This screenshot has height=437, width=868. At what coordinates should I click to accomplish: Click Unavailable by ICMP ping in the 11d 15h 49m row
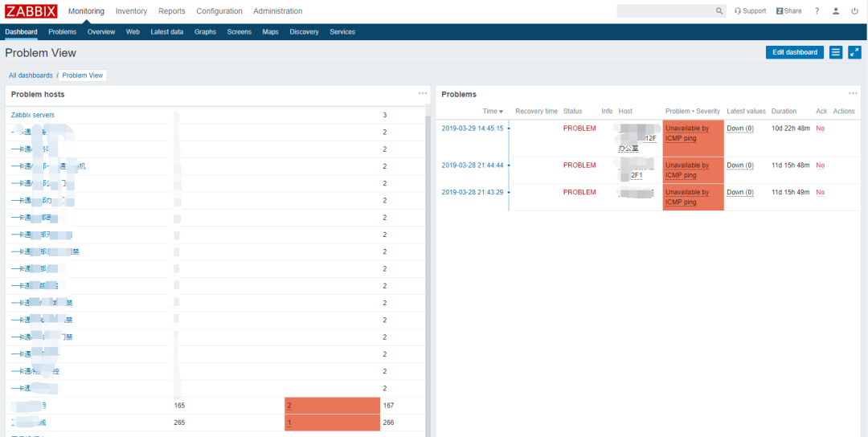coord(687,196)
